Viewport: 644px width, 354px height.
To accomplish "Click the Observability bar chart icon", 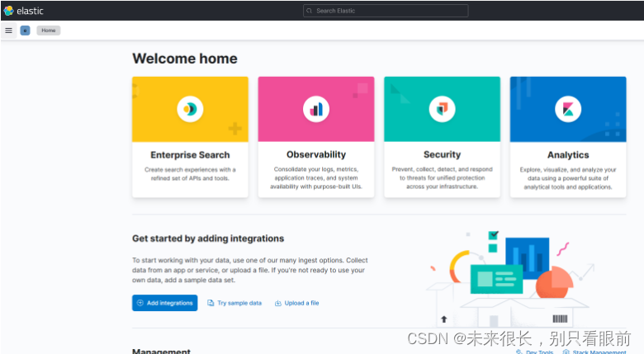I will pyautogui.click(x=316, y=109).
